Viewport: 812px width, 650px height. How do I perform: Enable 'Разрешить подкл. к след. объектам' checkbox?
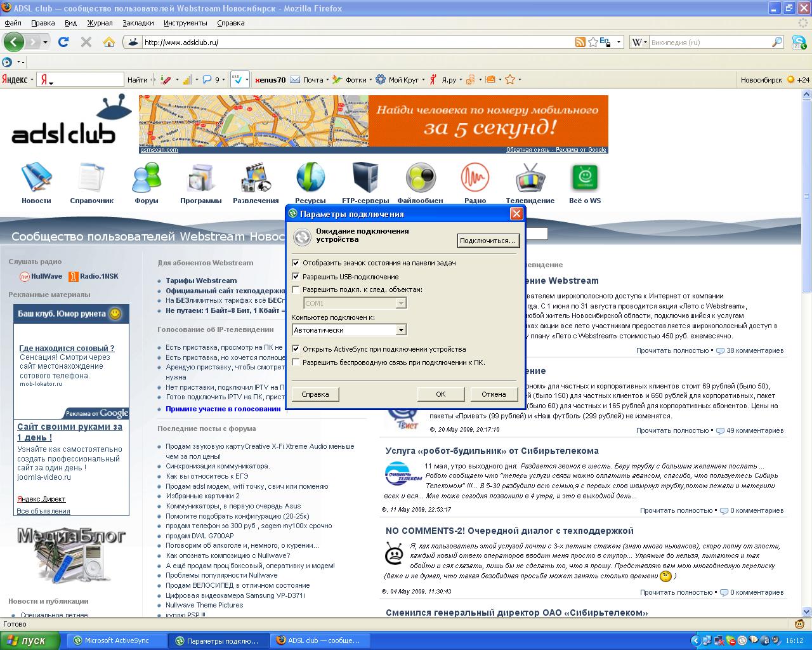[x=296, y=289]
